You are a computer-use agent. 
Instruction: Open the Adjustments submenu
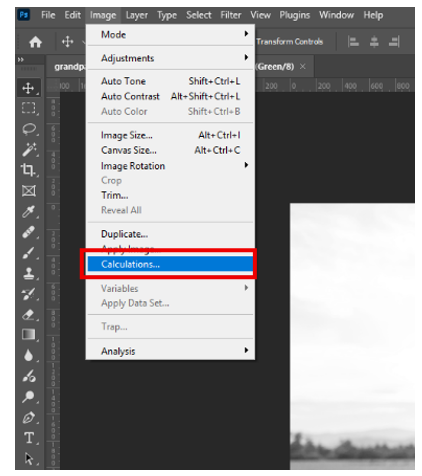point(170,58)
